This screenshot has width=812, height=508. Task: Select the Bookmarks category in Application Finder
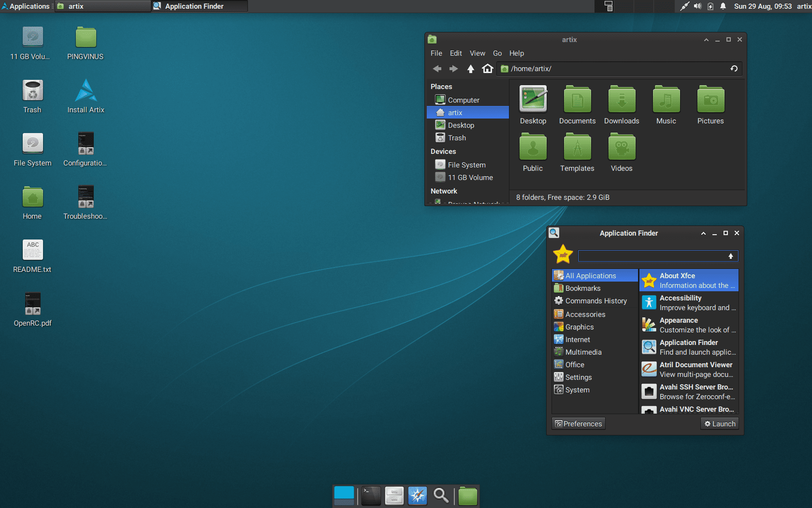[582, 288]
